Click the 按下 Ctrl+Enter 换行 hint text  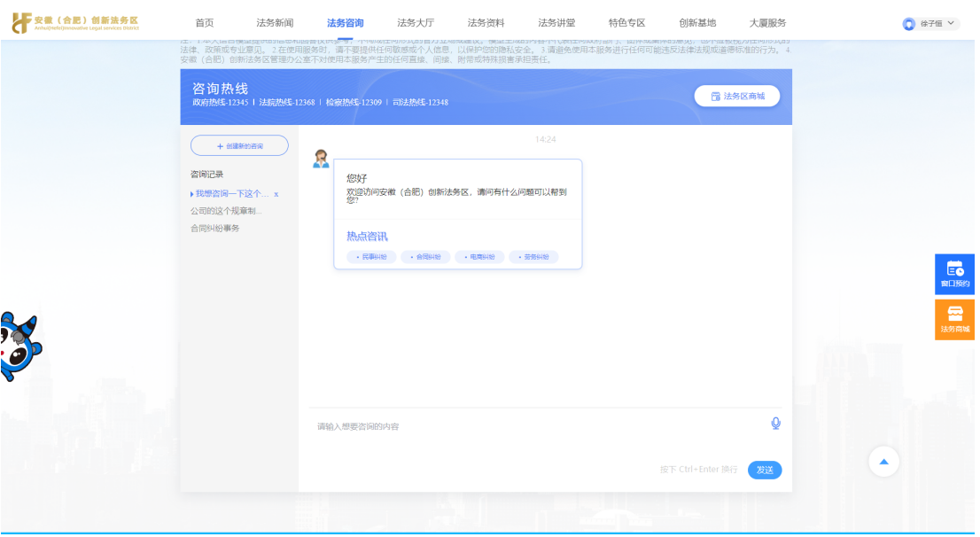click(699, 471)
